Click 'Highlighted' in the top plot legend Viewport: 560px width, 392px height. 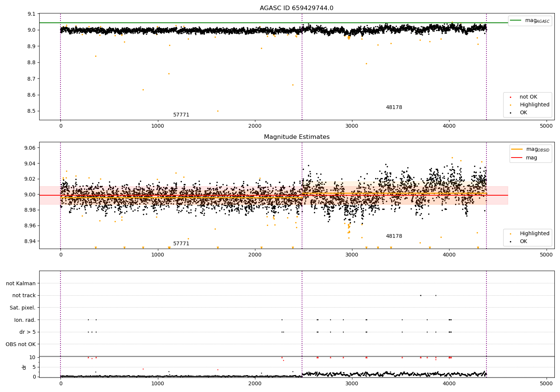pyautogui.click(x=535, y=105)
